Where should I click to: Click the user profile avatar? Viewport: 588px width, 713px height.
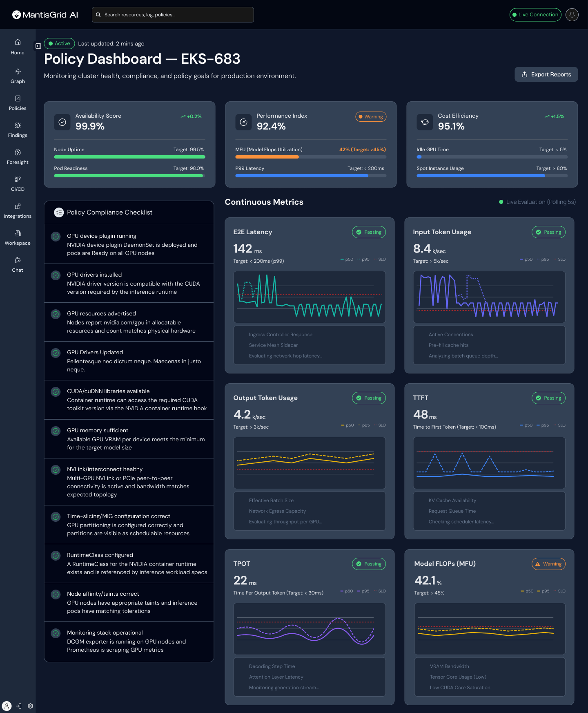pos(7,706)
